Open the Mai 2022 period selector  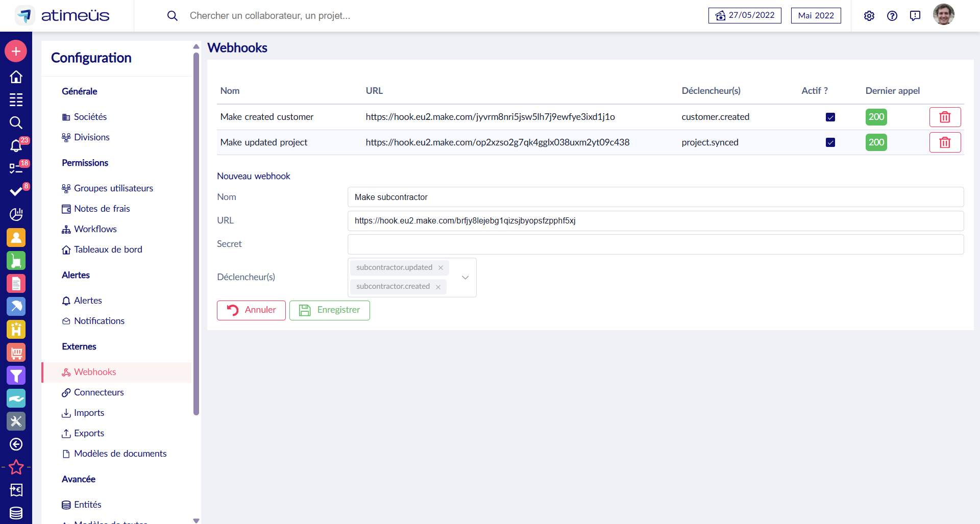coord(816,16)
